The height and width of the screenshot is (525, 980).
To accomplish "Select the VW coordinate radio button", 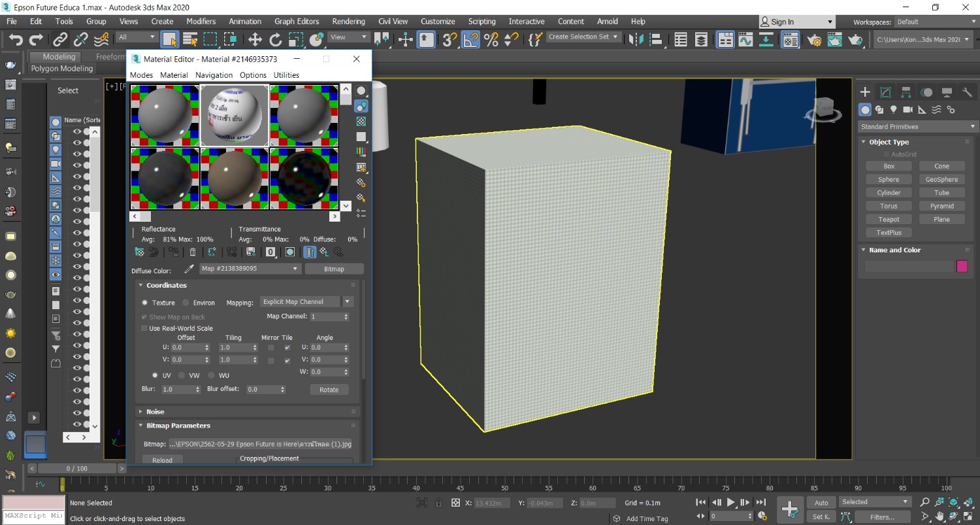I will pos(183,375).
